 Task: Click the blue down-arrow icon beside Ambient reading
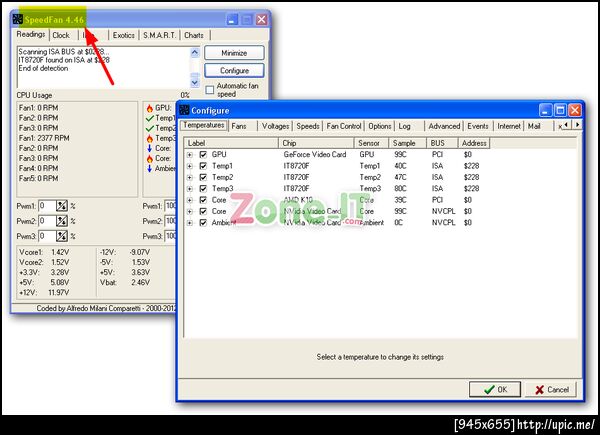150,168
